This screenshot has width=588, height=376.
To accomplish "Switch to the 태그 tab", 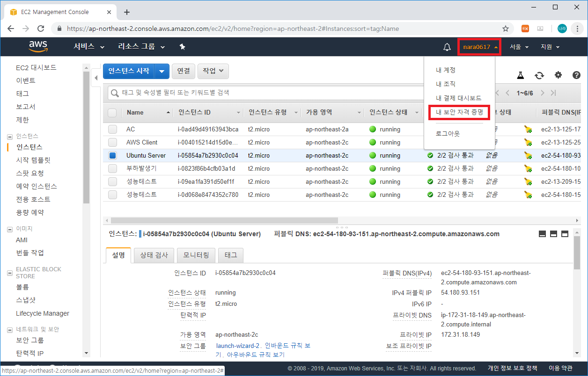I will pyautogui.click(x=231, y=255).
